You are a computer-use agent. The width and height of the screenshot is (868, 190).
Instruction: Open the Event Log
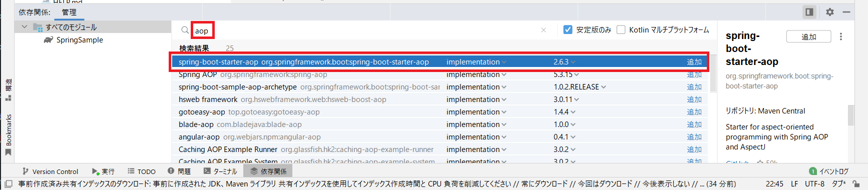(828, 171)
